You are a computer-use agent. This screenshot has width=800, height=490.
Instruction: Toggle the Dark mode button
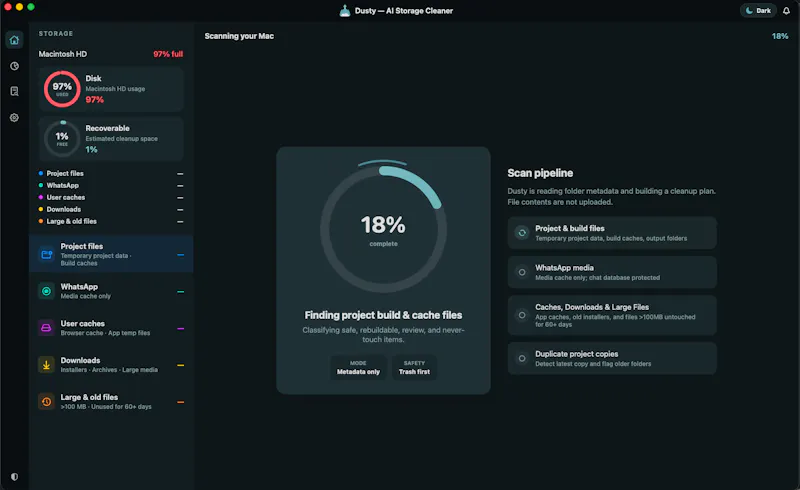(758, 10)
